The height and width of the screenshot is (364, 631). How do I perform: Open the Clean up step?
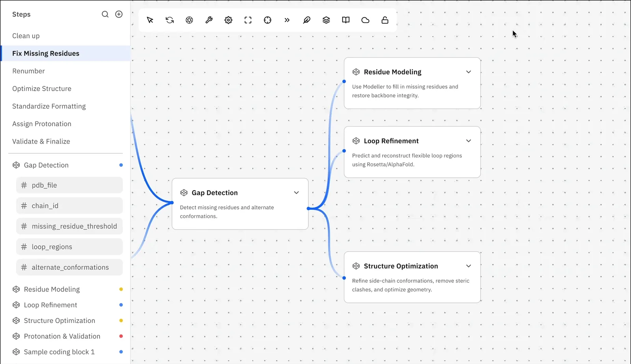[65, 36]
